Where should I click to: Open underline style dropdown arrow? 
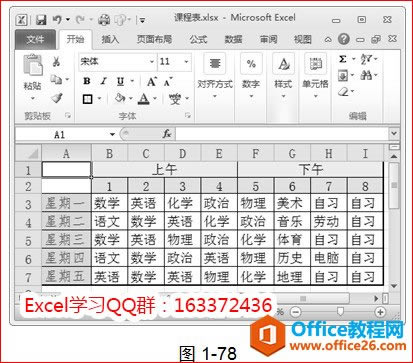coord(132,81)
